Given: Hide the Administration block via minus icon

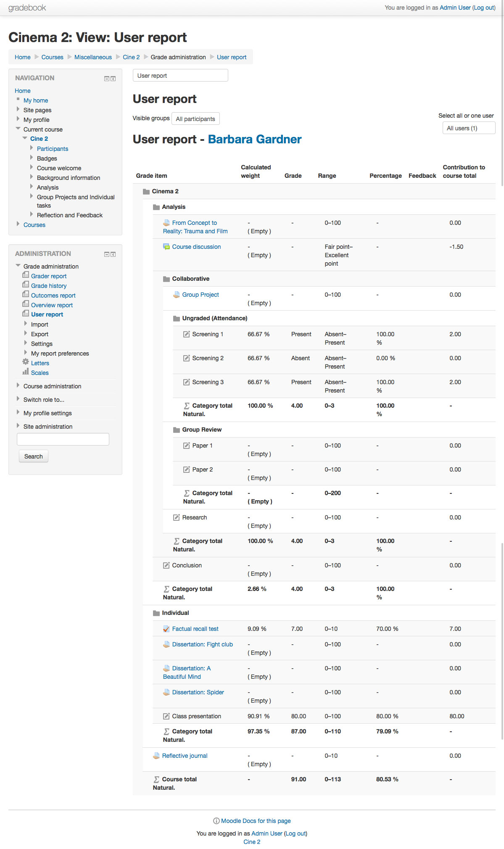Looking at the screenshot, I should [x=107, y=254].
